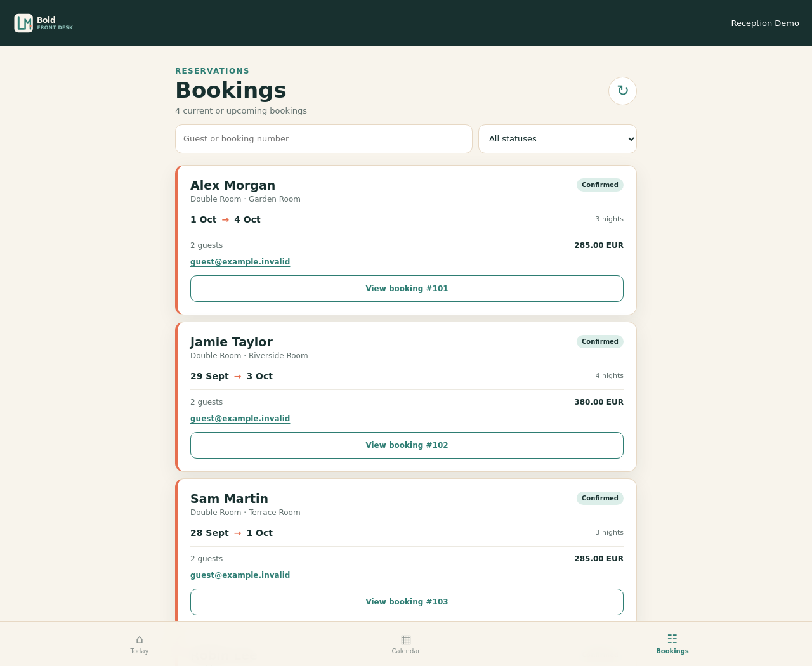
Task: Focus the guest or booking number field
Action: pyautogui.click(x=324, y=139)
